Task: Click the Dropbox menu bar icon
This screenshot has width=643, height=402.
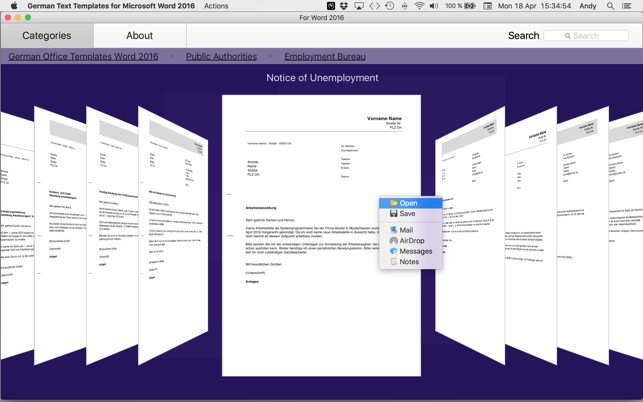Action: (x=344, y=6)
